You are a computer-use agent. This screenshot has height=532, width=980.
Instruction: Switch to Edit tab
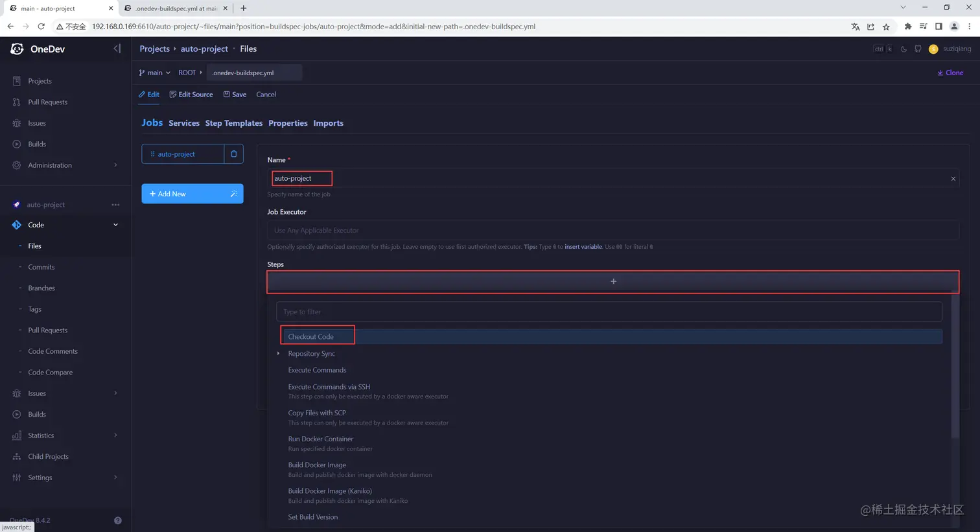click(149, 95)
